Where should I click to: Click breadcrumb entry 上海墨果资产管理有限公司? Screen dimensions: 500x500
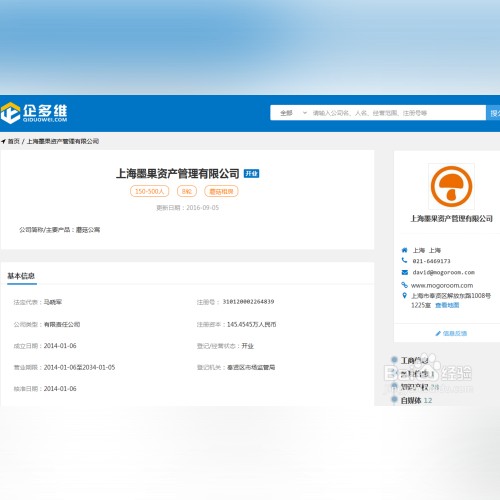(63, 141)
